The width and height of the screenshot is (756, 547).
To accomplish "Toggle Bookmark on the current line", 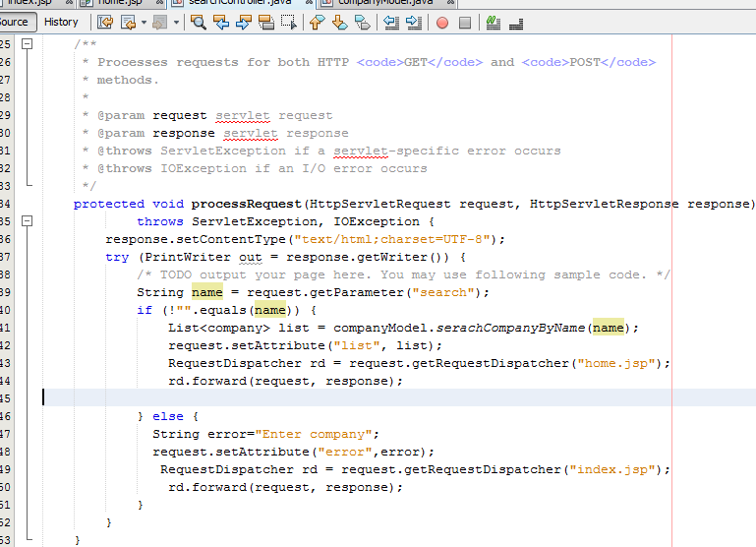I will point(362,23).
